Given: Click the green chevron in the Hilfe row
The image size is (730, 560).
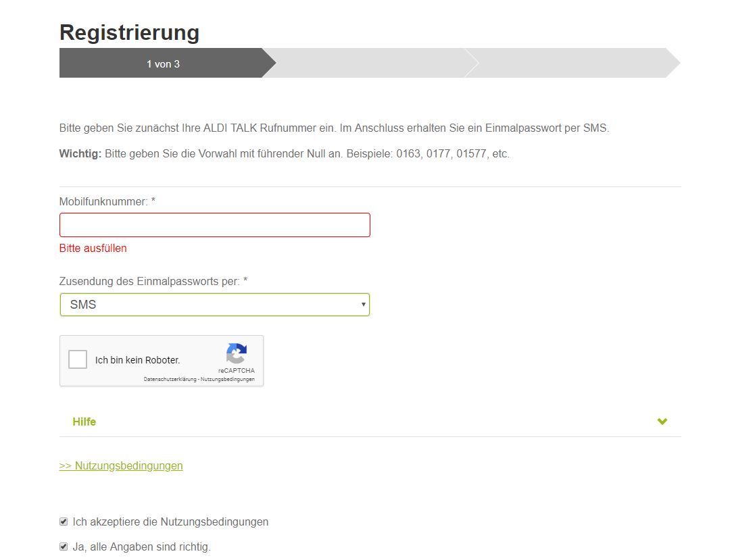Looking at the screenshot, I should coord(662,422).
